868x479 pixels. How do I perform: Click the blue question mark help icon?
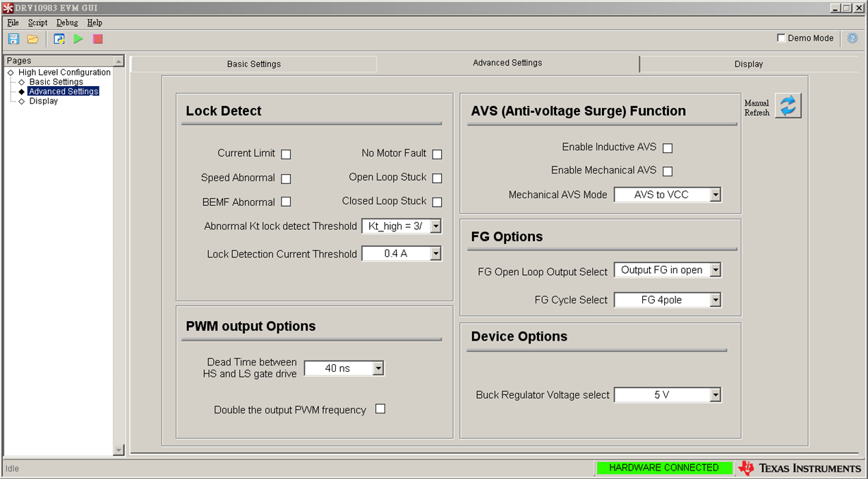(852, 38)
